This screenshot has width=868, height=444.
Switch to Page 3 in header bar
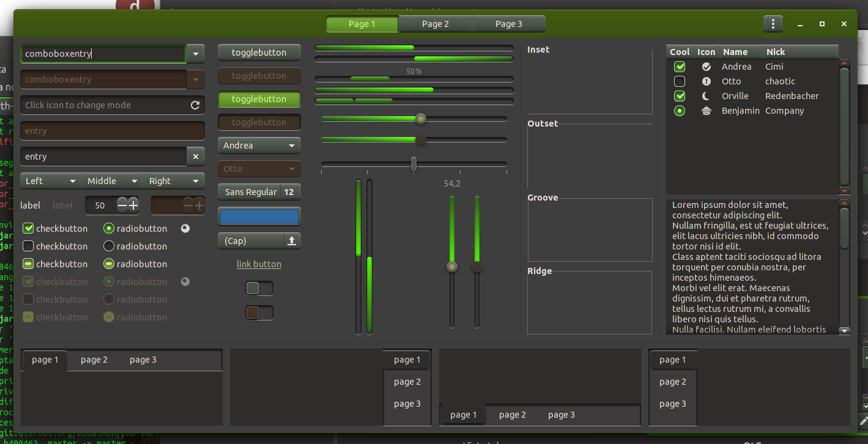click(509, 24)
